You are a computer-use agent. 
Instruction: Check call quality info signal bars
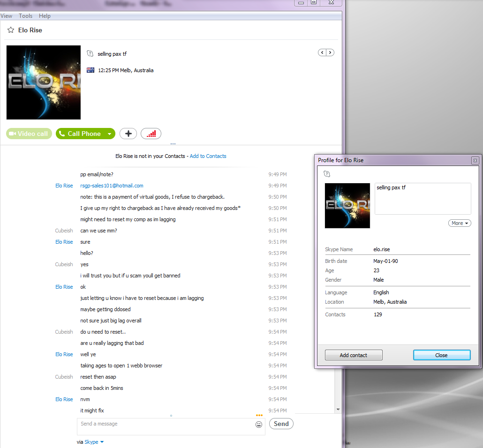[x=151, y=134]
